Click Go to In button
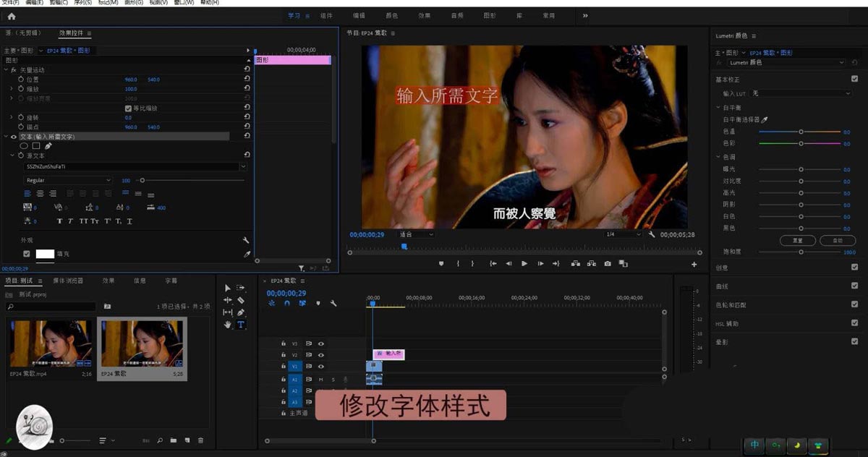Image resolution: width=868 pixels, height=457 pixels. coord(493,264)
